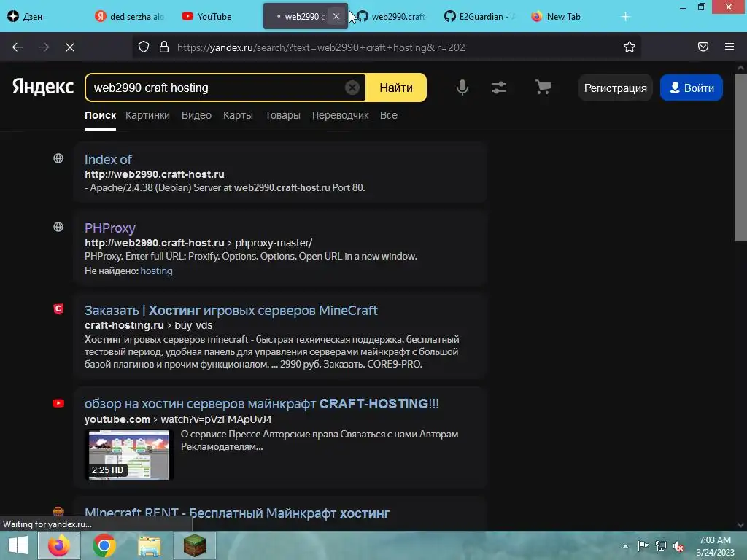Select the Картинки search category
The height and width of the screenshot is (560, 747).
(147, 115)
